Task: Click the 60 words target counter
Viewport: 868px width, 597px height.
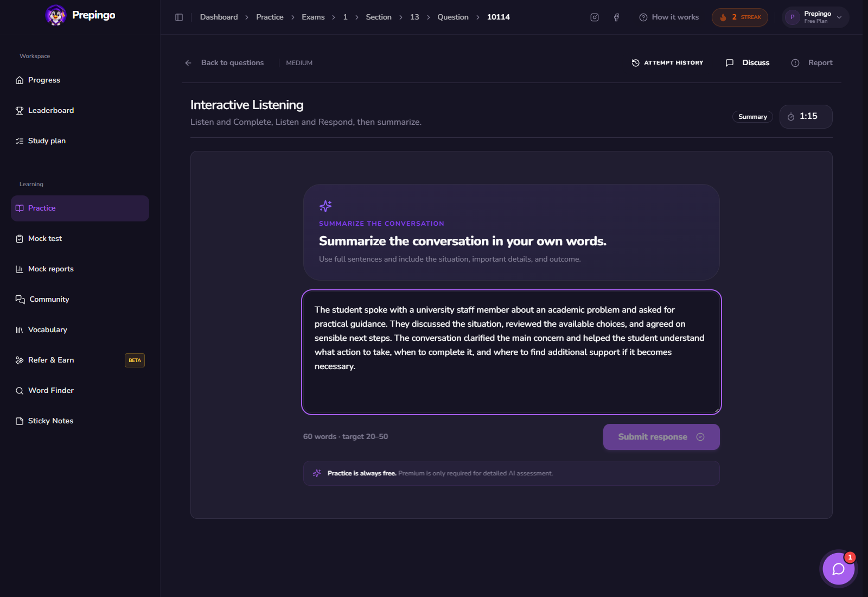Action: [x=346, y=437]
